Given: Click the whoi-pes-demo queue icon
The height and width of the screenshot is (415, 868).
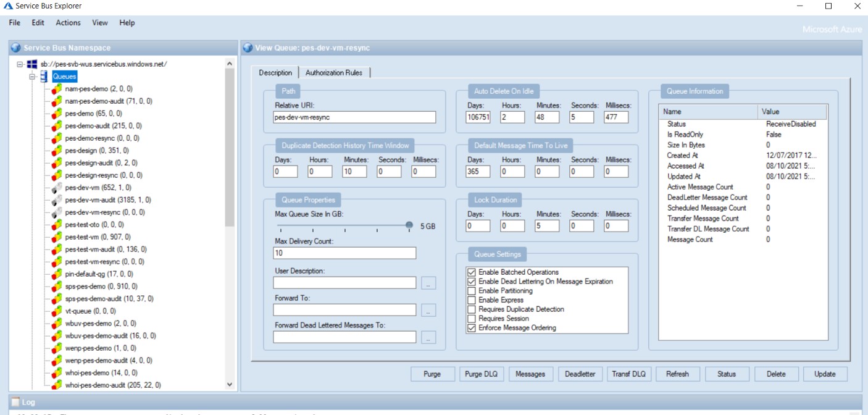Looking at the screenshot, I should (56, 373).
